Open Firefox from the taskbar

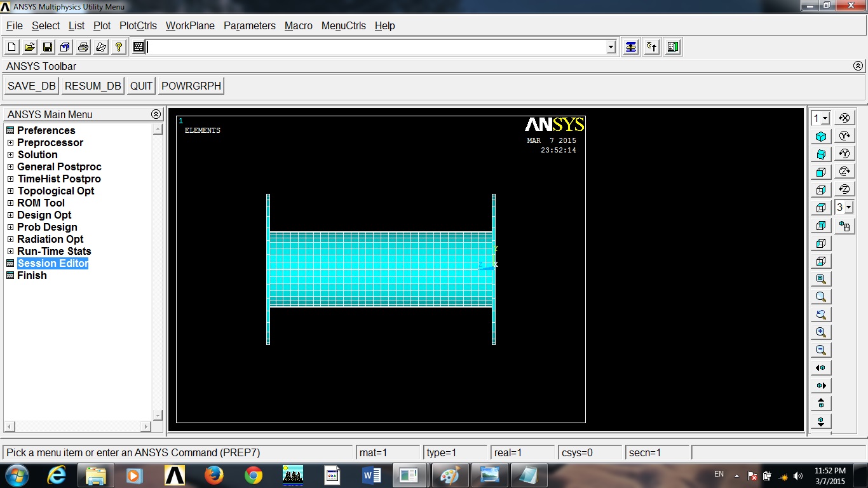pos(214,475)
